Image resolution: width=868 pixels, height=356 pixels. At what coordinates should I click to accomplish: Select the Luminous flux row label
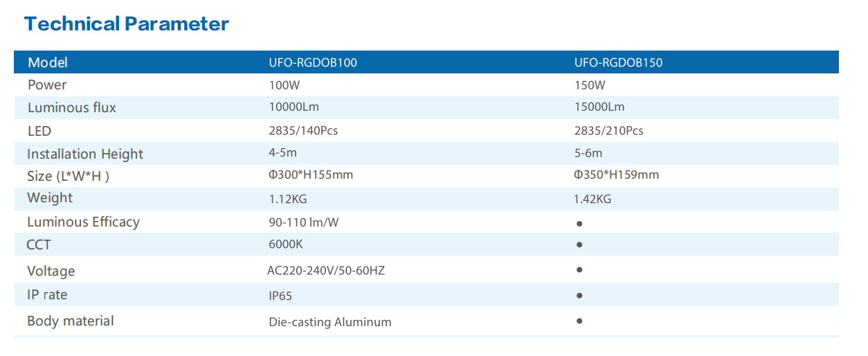[x=71, y=108]
